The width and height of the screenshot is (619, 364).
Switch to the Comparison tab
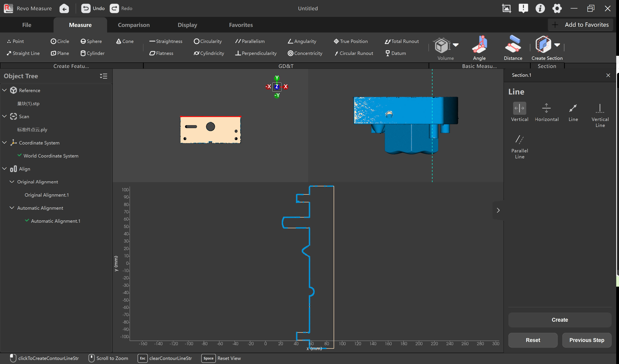134,25
